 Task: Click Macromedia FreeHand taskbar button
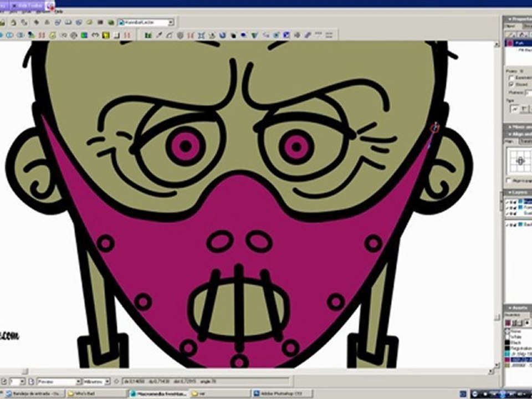(158, 393)
